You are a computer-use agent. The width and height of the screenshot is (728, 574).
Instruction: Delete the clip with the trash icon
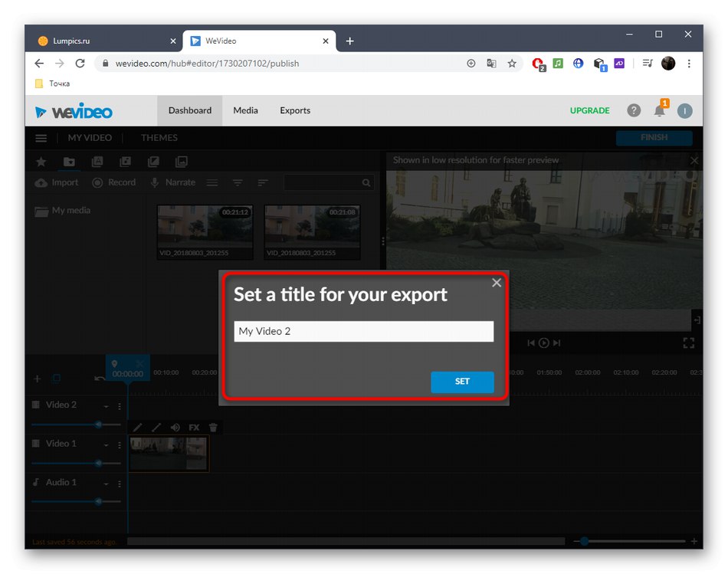213,427
